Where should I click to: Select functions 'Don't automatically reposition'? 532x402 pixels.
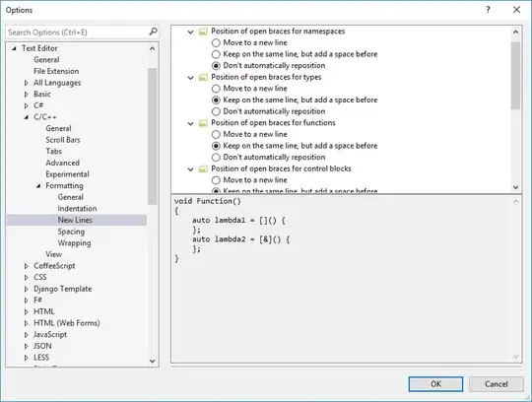point(216,157)
